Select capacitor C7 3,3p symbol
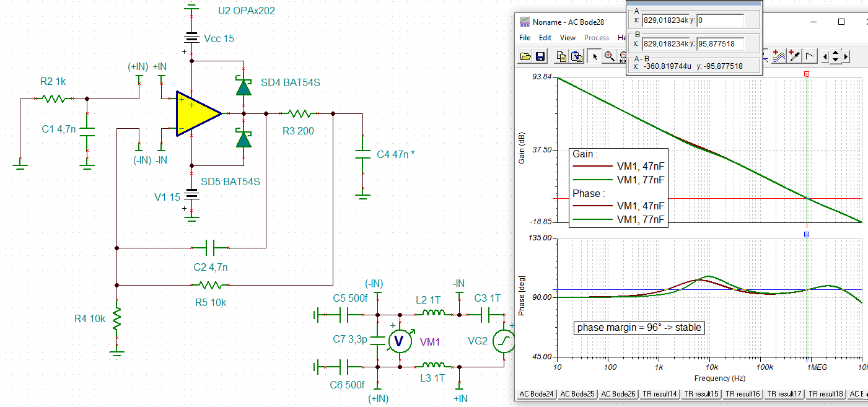 (x=377, y=341)
